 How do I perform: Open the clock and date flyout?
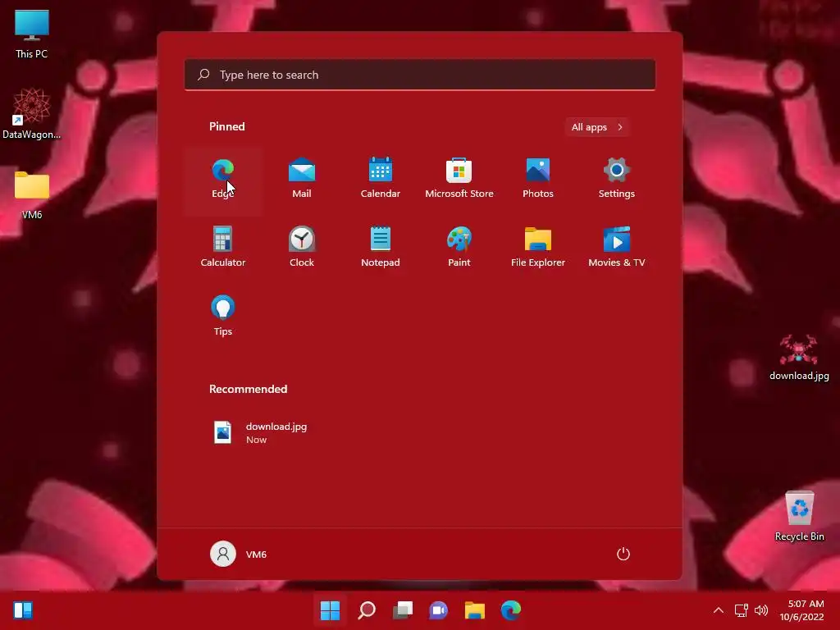[x=802, y=610]
